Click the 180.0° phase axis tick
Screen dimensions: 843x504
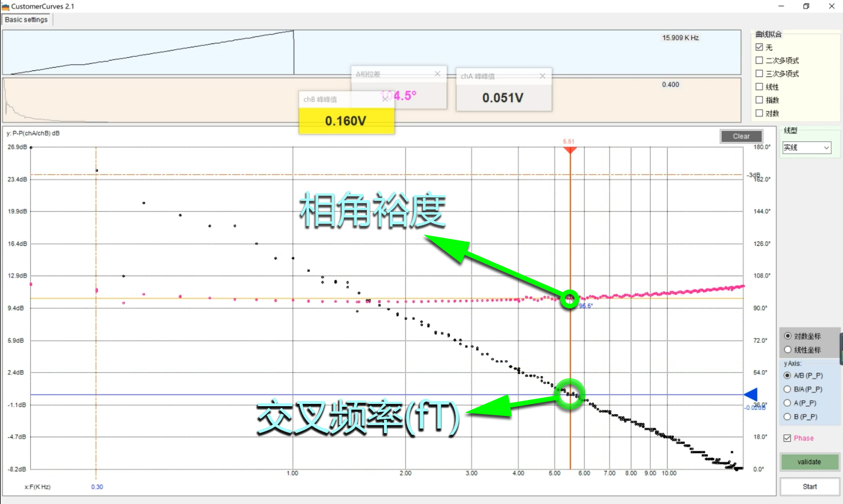point(762,147)
